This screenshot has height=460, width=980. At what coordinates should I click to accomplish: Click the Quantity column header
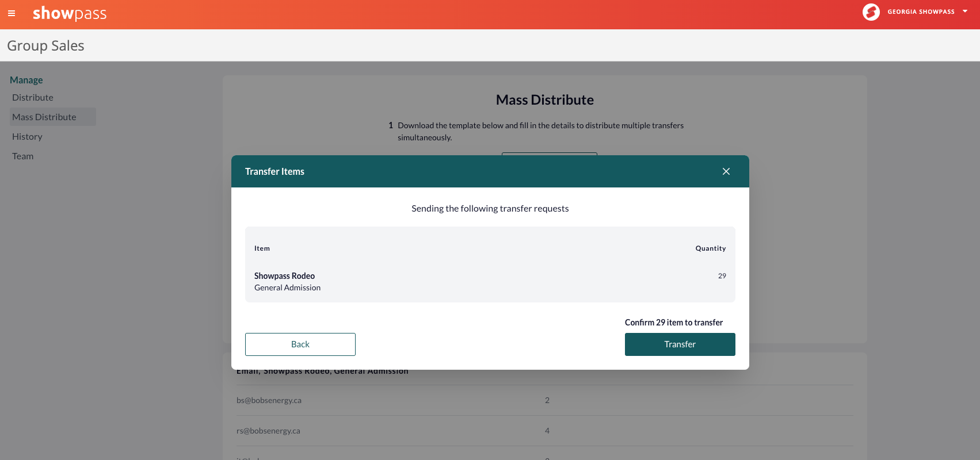711,248
